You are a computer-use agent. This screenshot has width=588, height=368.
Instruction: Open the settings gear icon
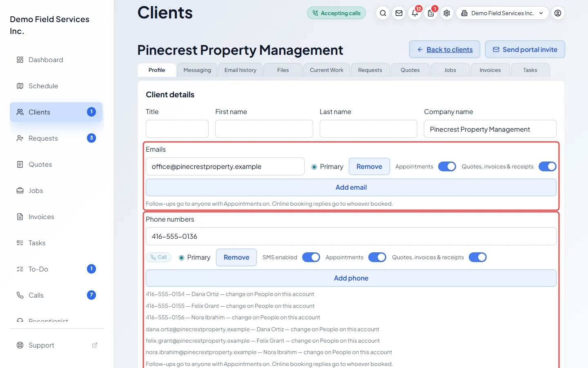pos(447,13)
